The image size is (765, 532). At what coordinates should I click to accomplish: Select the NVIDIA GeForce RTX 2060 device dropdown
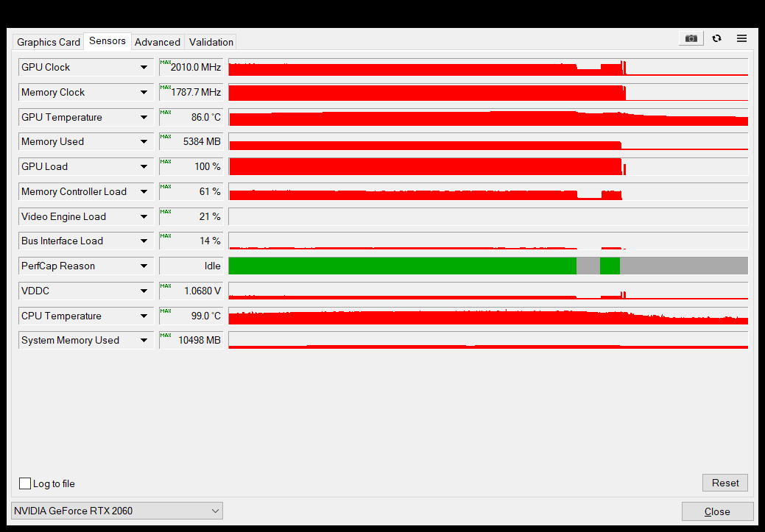pos(117,511)
